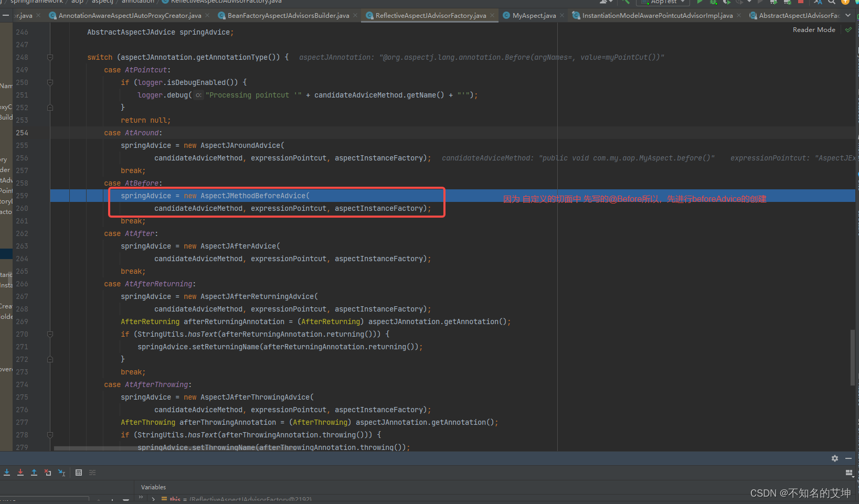
Task: Switch to AbstractAspectJAdvisorFac tab
Action: point(794,16)
